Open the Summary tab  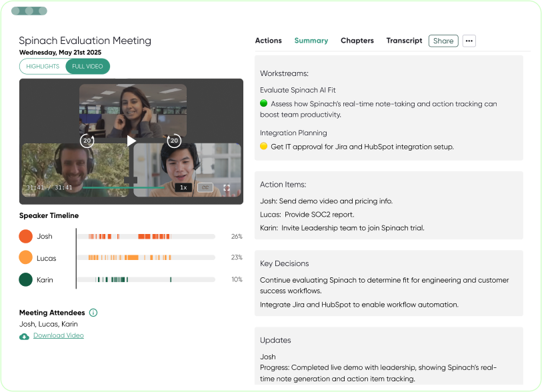pos(311,41)
